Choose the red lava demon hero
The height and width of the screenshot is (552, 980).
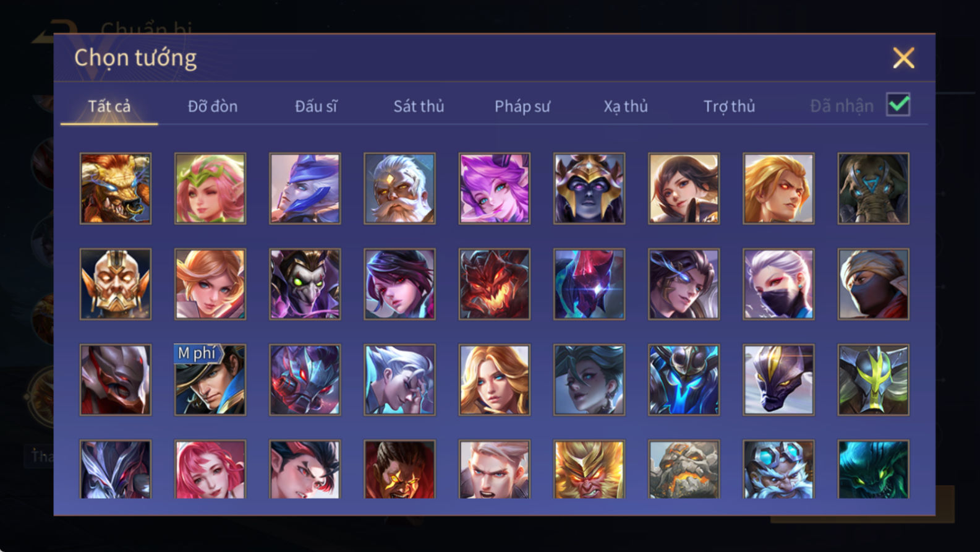pyautogui.click(x=494, y=284)
